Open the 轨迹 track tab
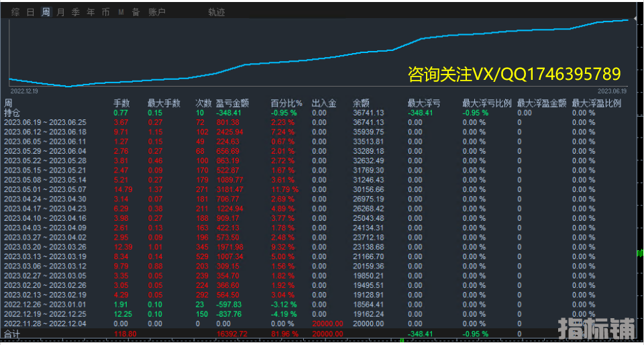This screenshot has width=644, height=345. coord(217,12)
